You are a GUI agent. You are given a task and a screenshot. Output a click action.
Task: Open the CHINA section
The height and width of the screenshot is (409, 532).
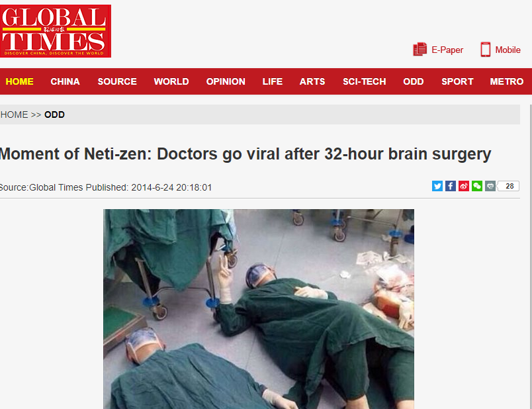tap(65, 81)
